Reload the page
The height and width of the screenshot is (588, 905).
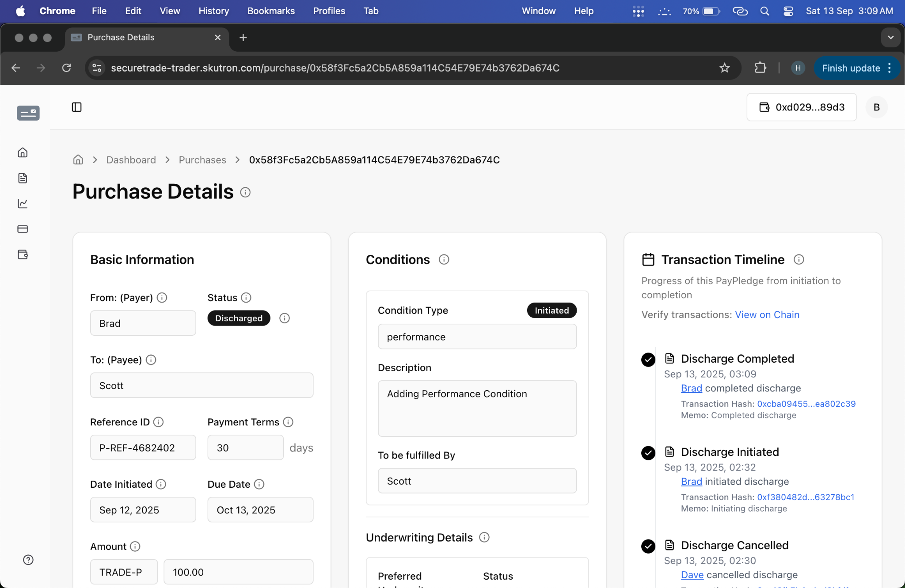[x=66, y=68]
